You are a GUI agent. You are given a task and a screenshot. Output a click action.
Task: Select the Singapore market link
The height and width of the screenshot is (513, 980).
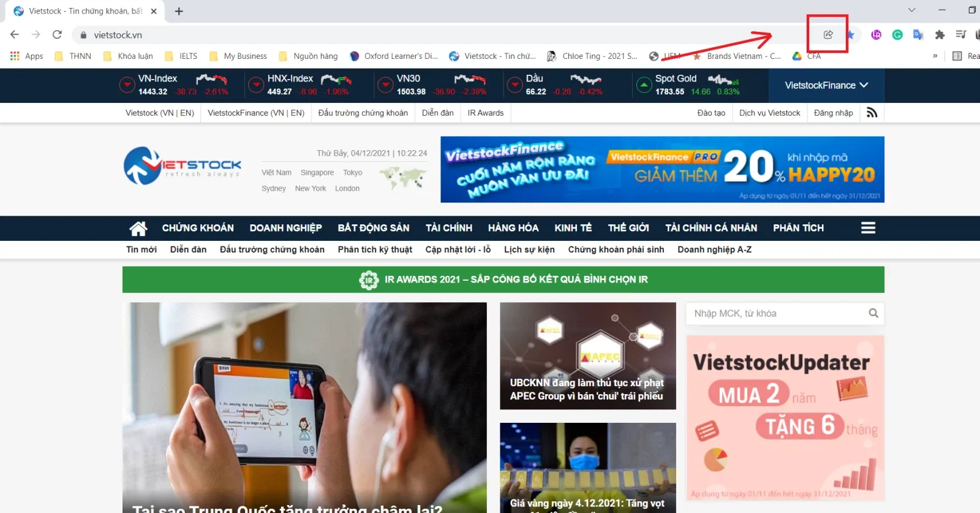317,173
